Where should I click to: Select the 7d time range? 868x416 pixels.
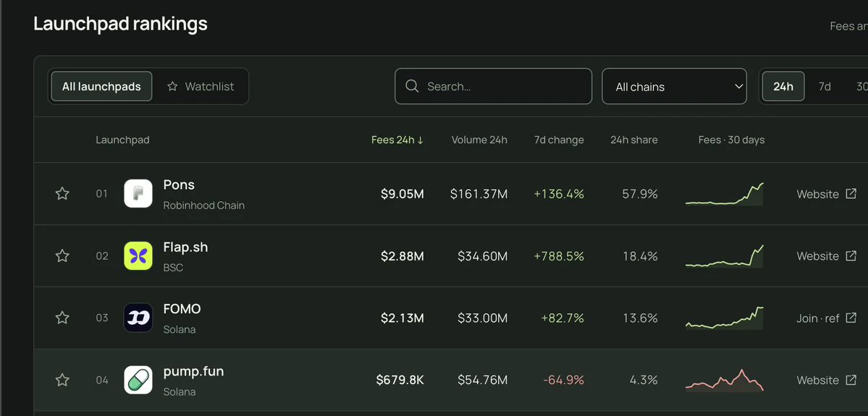[x=825, y=86]
